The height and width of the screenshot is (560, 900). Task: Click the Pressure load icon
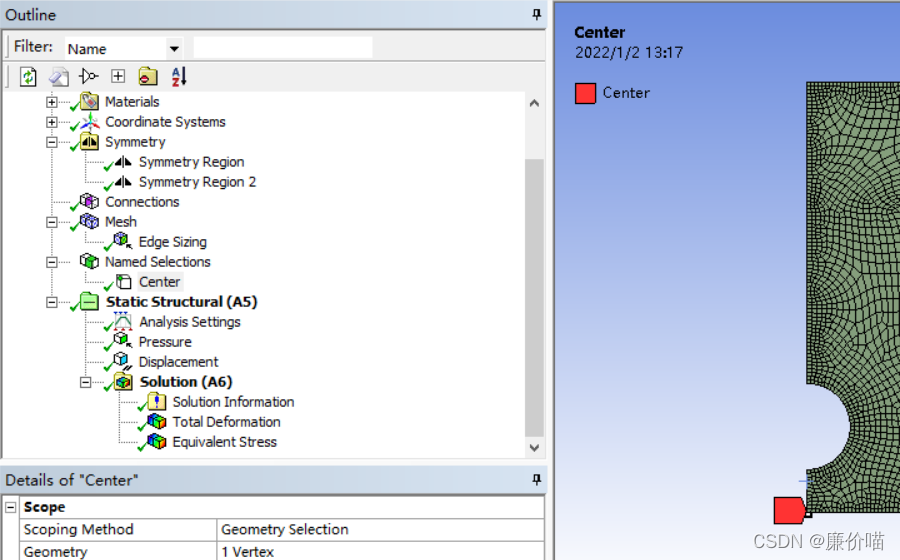pos(123,341)
